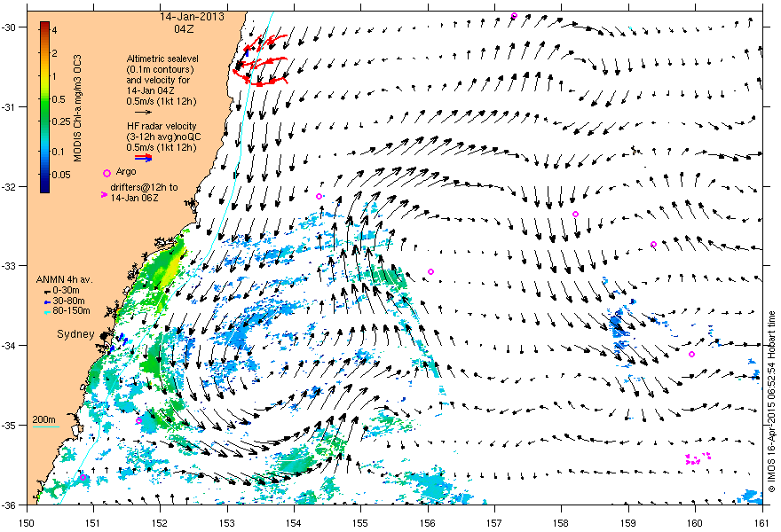
Task: Select the Argo float marker near 158.2E, -32.3
Action: [575, 214]
